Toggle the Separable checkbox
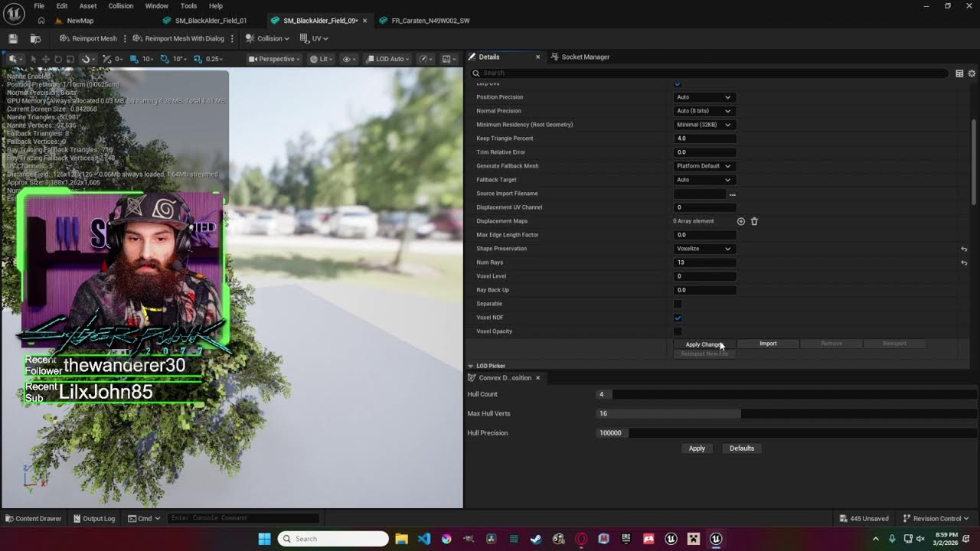980x551 pixels. pos(678,304)
